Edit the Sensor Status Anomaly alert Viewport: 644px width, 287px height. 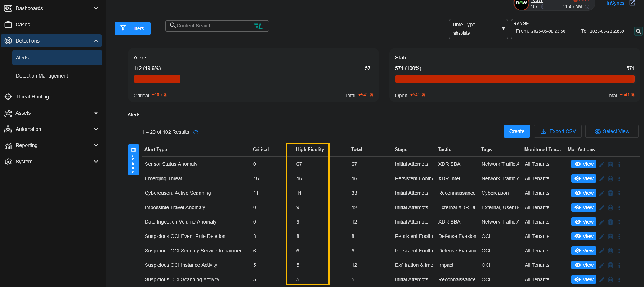coord(601,164)
